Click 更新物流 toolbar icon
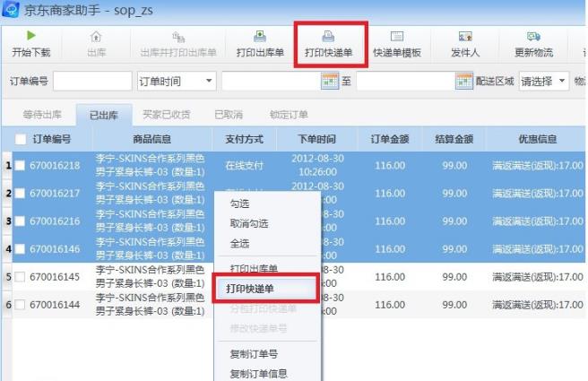 coord(533,37)
